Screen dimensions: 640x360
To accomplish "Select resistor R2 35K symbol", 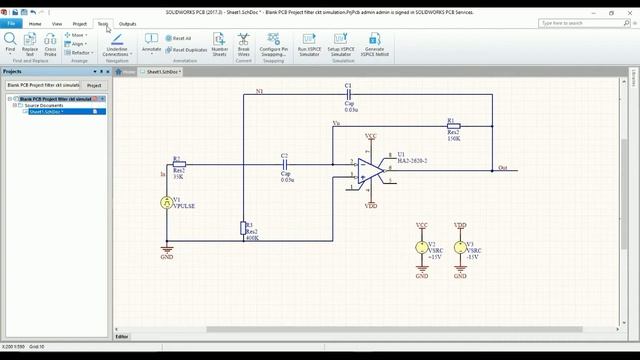I will click(x=179, y=164).
